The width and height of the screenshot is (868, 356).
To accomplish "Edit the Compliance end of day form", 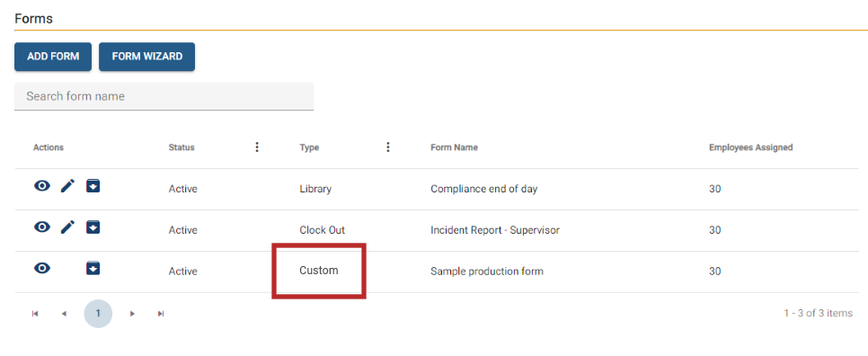I will [67, 186].
